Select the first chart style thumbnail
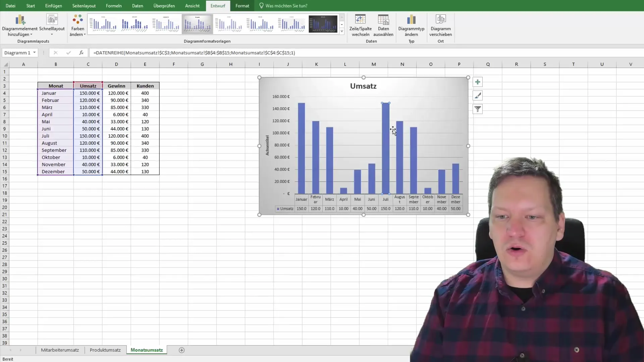Image resolution: width=644 pixels, height=362 pixels. coord(103,24)
